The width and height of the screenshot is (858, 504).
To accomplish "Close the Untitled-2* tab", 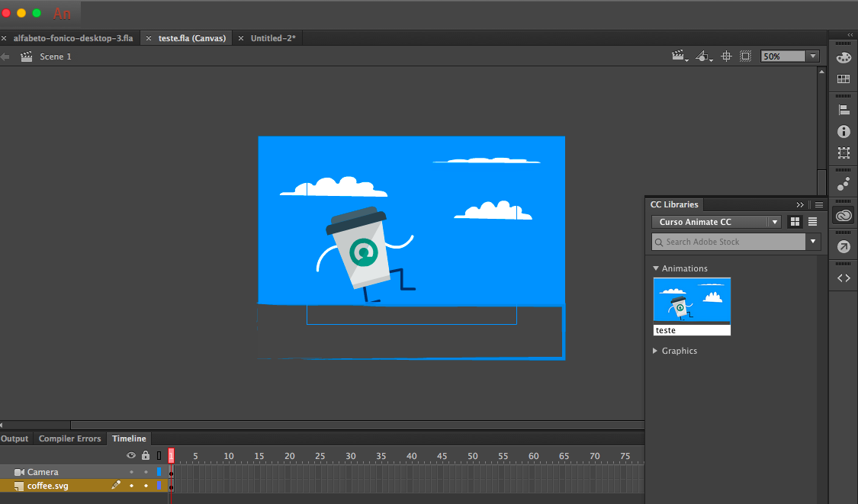I will [241, 38].
